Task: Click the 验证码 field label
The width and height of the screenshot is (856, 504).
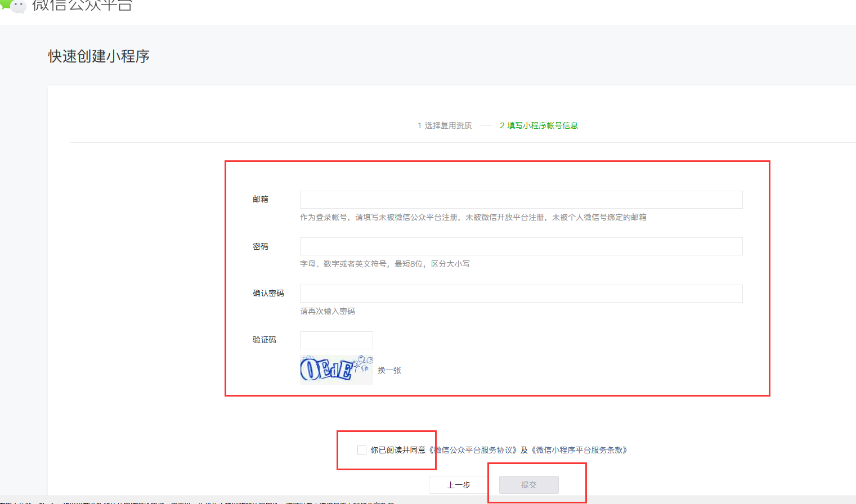Action: [265, 340]
